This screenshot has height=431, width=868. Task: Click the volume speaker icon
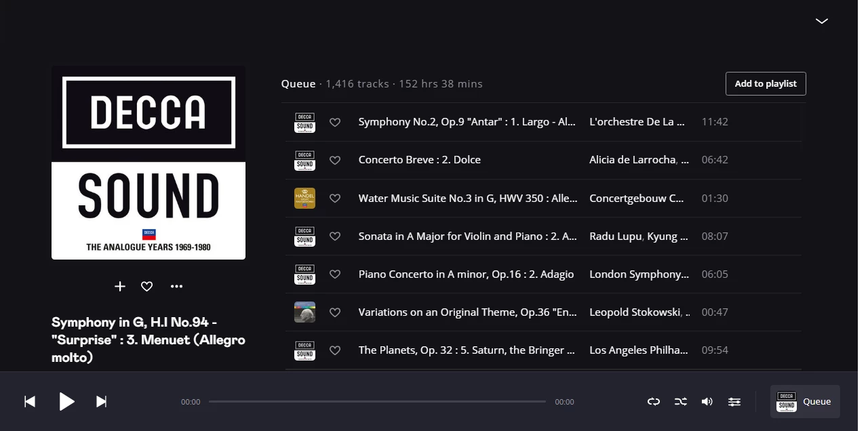[707, 402]
